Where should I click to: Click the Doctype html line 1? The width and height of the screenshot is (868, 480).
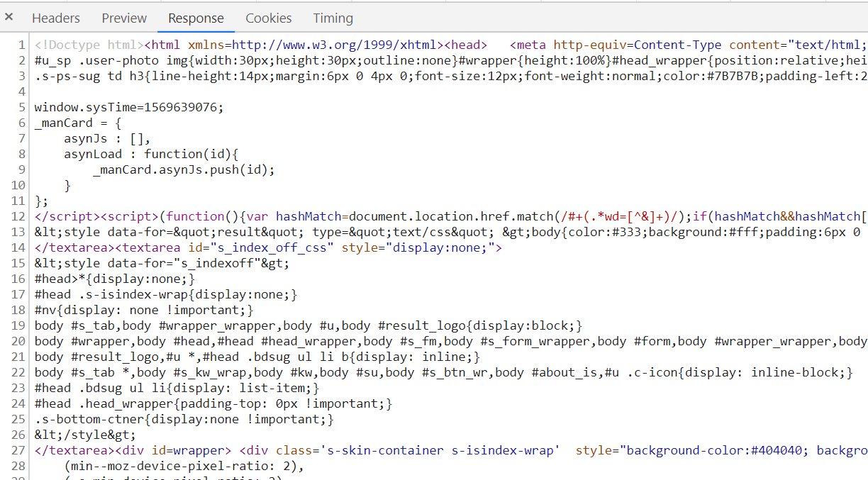click(451, 45)
